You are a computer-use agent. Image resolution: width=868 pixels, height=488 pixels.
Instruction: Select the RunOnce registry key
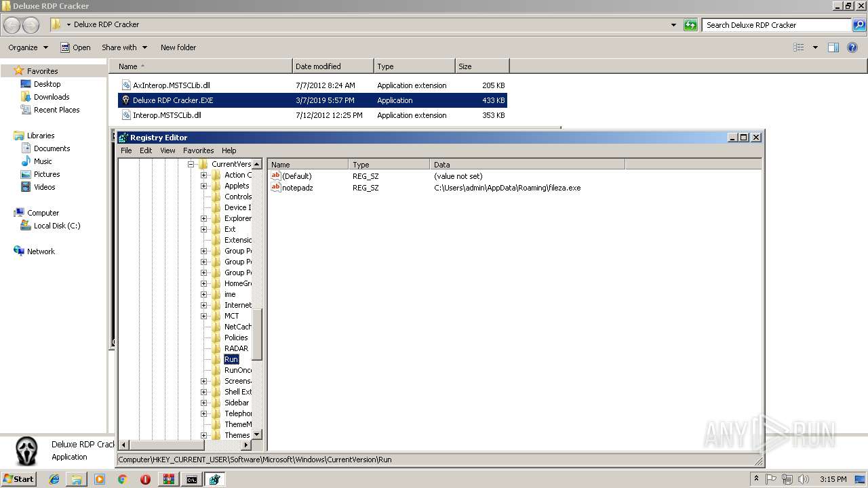238,370
